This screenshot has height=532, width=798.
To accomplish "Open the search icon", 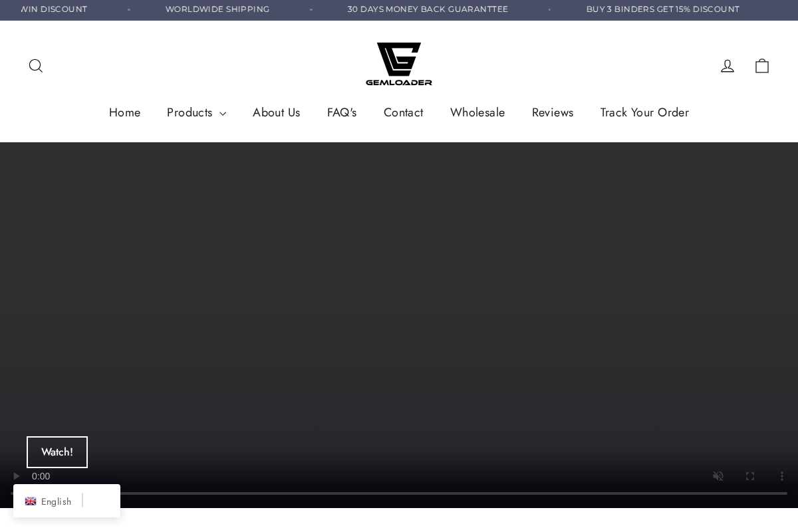I will (36, 65).
